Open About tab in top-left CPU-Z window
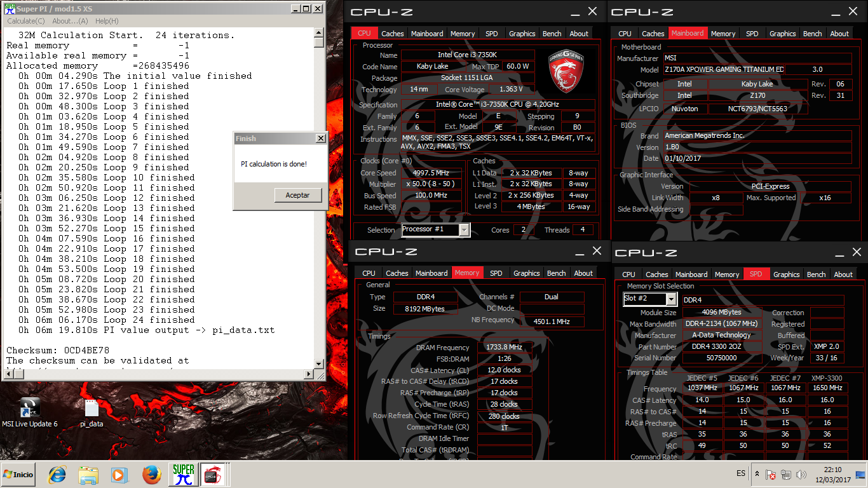 [579, 34]
